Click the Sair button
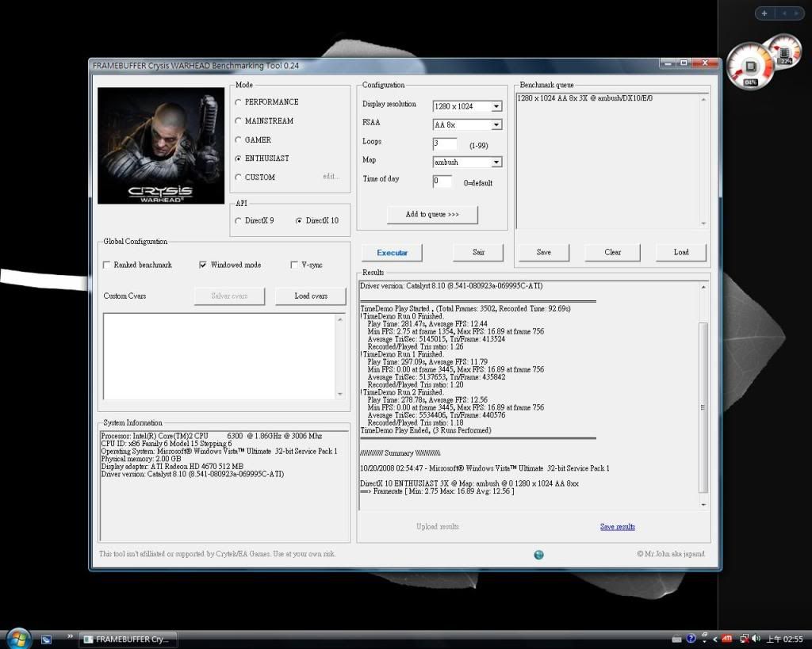This screenshot has width=812, height=649. (x=478, y=252)
